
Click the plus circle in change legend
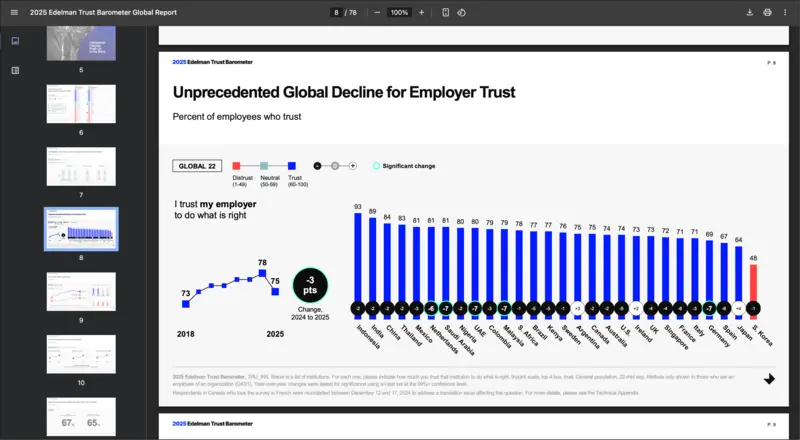click(353, 166)
